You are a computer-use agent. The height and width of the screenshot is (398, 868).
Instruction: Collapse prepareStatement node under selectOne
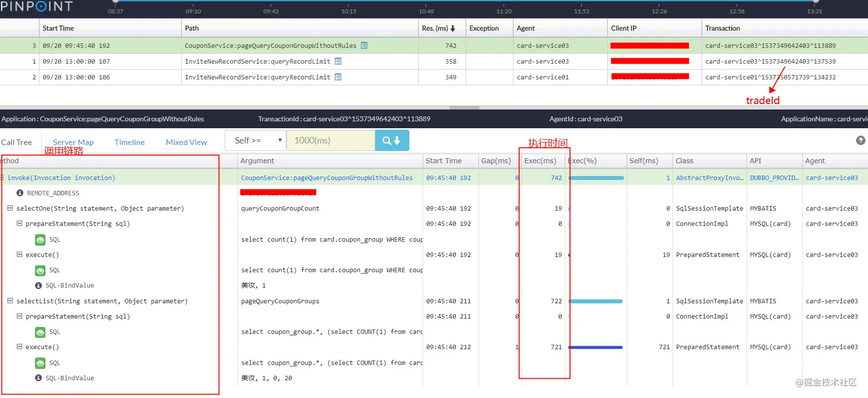pos(19,223)
